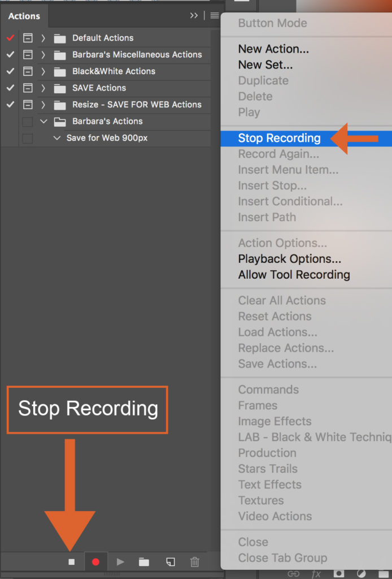Viewport: 392px width, 579px height.
Task: Delete the selected action via the trash icon
Action: (x=195, y=562)
